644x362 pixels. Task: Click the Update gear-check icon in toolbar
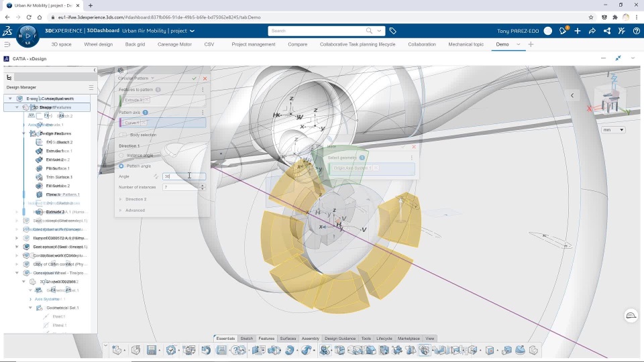(171, 350)
